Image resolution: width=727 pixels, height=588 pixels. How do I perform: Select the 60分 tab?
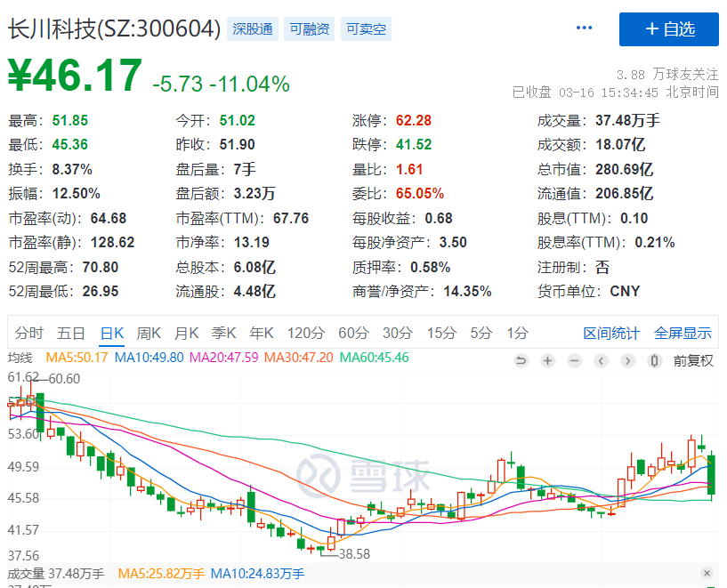point(353,333)
